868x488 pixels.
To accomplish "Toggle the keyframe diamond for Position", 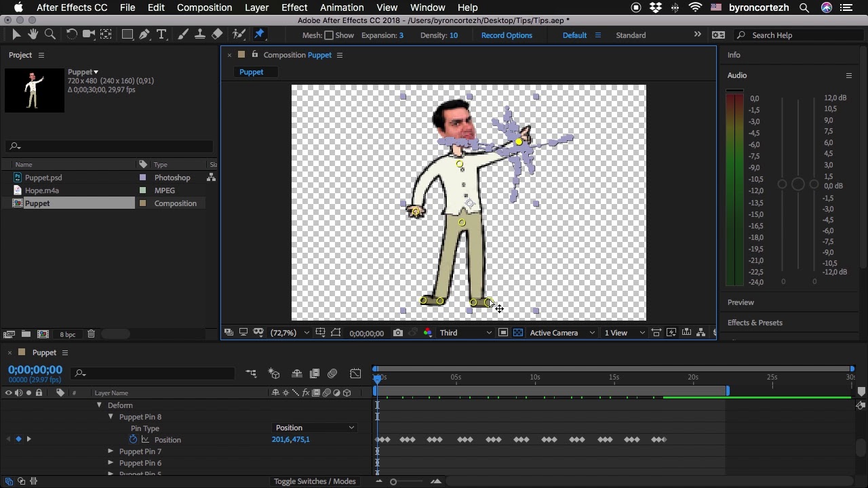I will [x=18, y=439].
